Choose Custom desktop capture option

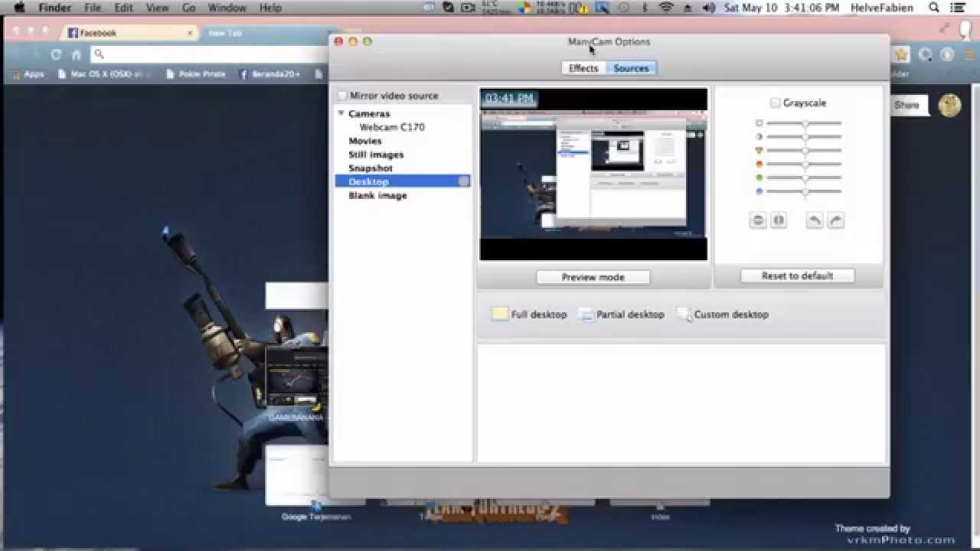click(722, 315)
